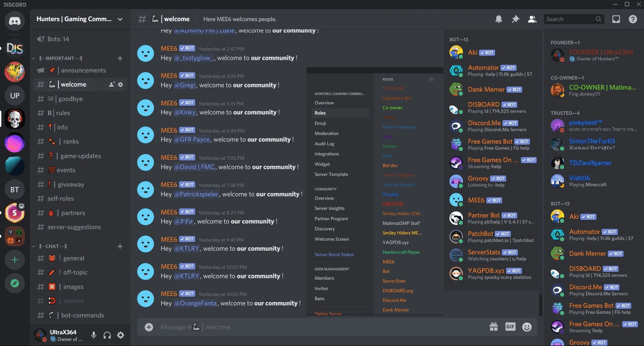
Task: Mute the microphone
Action: point(94,335)
